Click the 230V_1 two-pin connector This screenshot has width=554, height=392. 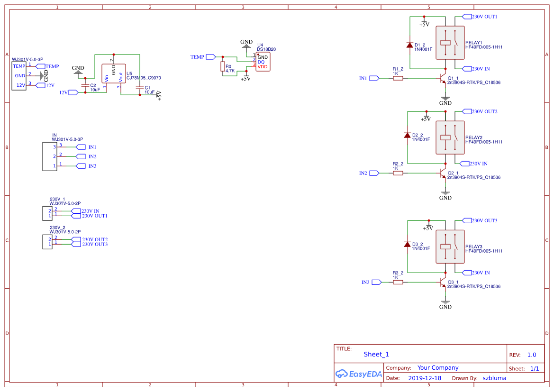pyautogui.click(x=47, y=213)
